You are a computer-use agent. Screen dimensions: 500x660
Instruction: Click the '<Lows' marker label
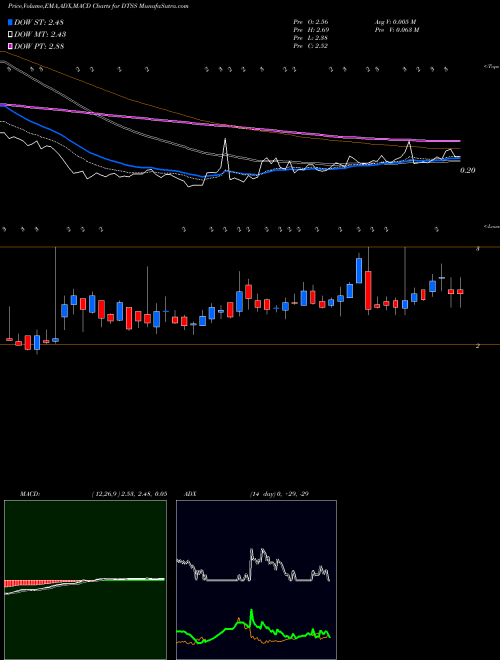[491, 226]
